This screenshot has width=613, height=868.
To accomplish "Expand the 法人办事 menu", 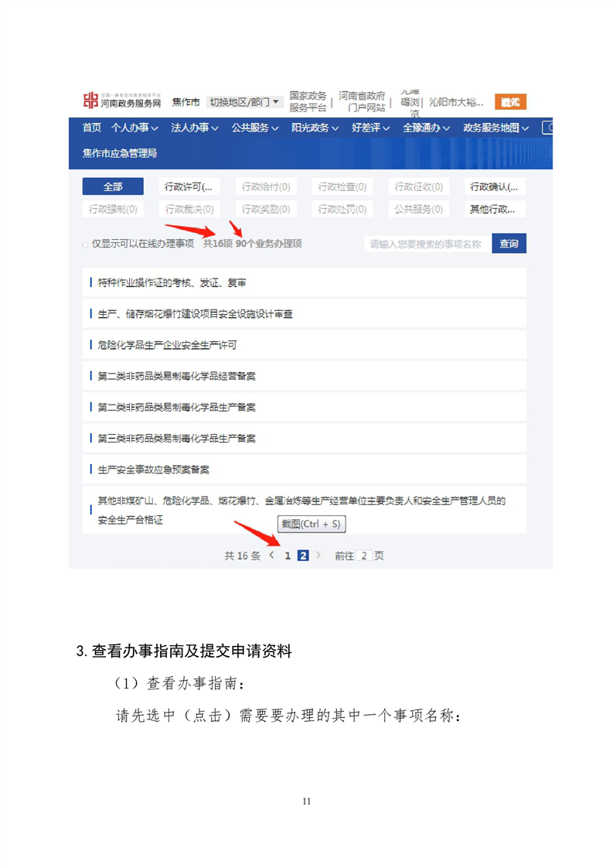I will [x=194, y=128].
